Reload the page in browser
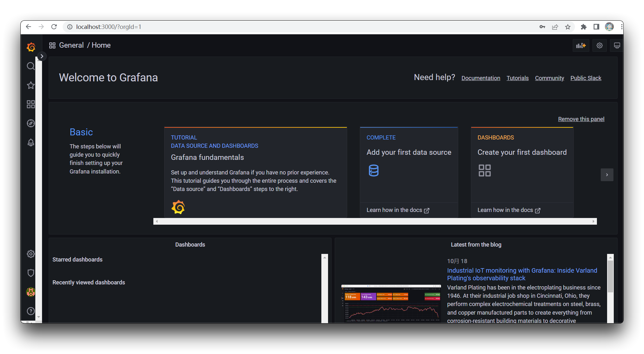This screenshot has width=644, height=354. pos(54,27)
